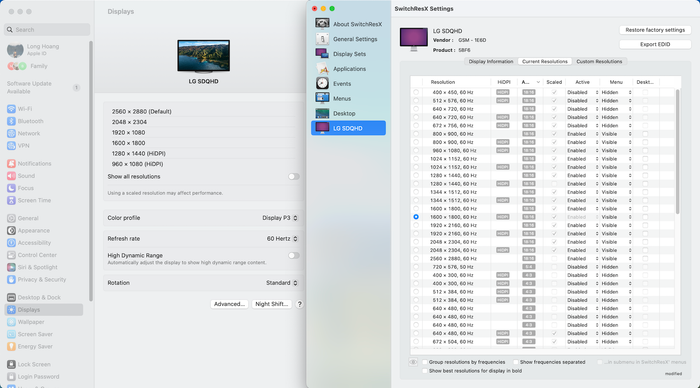Open Refresh rate 60 Hertz dropdown

pyautogui.click(x=282, y=239)
